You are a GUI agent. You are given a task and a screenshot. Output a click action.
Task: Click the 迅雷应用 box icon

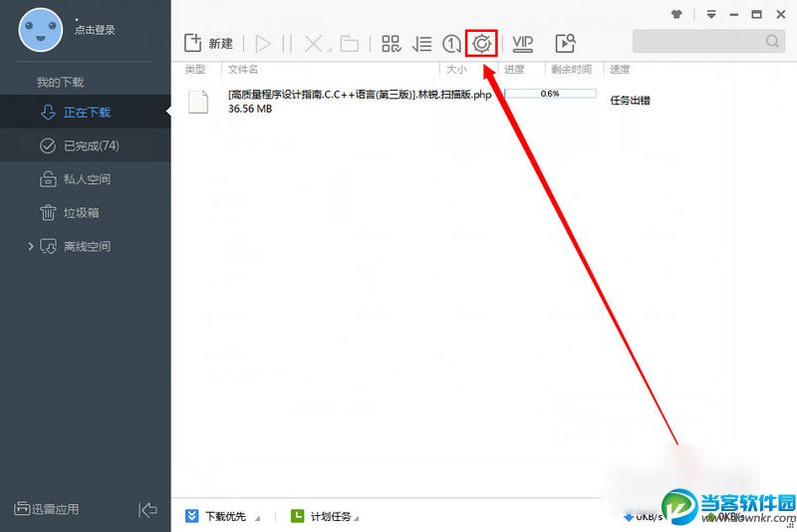22,508
